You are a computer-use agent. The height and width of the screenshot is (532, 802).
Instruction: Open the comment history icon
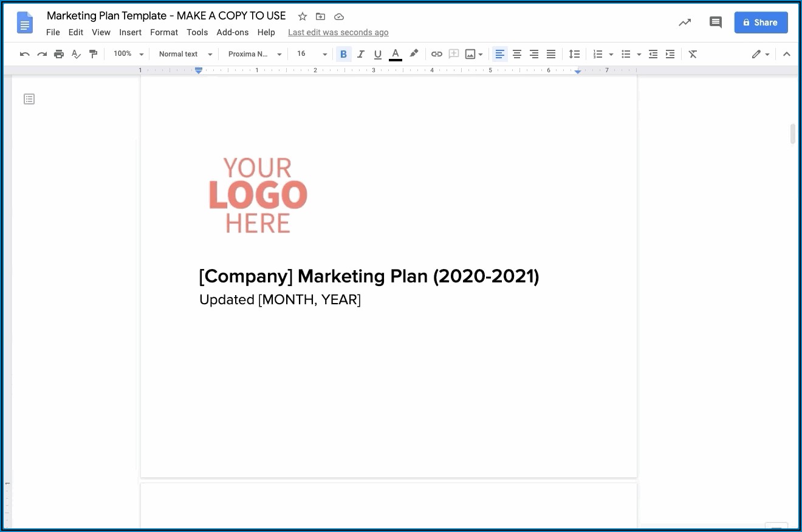(x=715, y=22)
